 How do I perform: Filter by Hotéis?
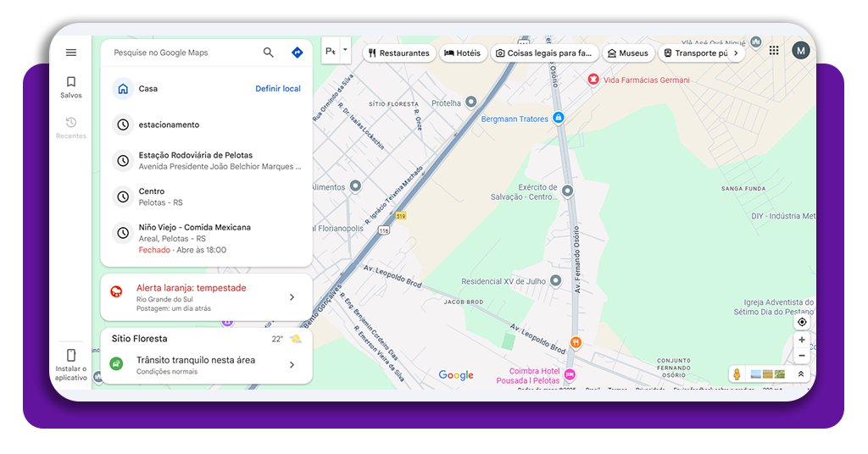click(x=463, y=53)
